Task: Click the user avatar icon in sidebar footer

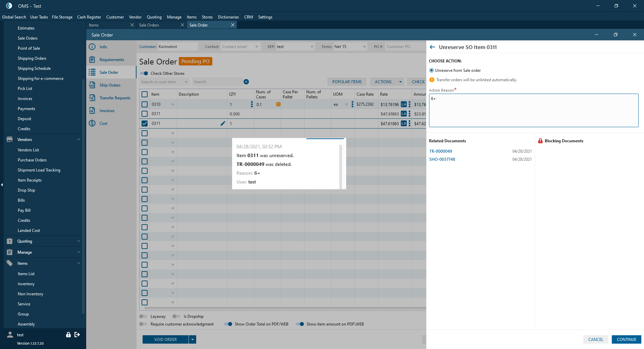Action: [x=10, y=335]
